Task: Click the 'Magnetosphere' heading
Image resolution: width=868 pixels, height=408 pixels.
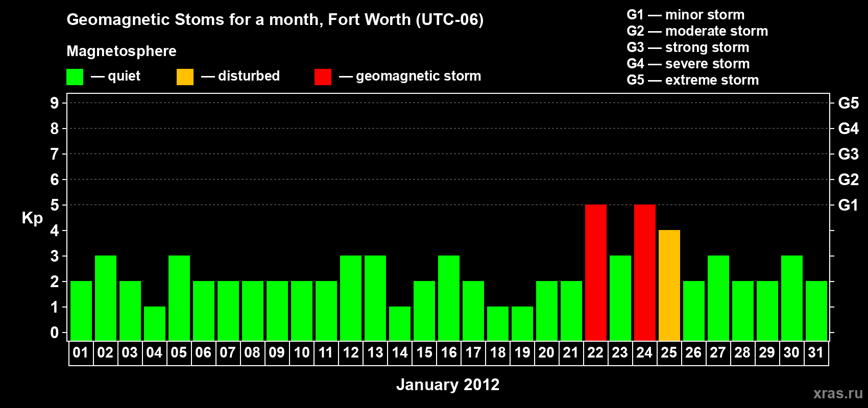Action: 122,51
